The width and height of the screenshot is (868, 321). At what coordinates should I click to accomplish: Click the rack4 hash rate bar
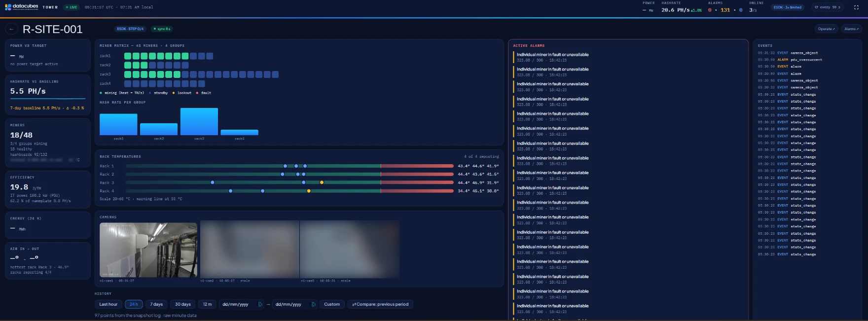click(239, 133)
